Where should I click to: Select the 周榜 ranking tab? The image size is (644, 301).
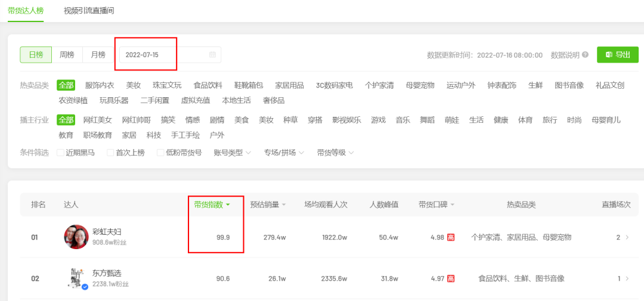click(x=67, y=55)
